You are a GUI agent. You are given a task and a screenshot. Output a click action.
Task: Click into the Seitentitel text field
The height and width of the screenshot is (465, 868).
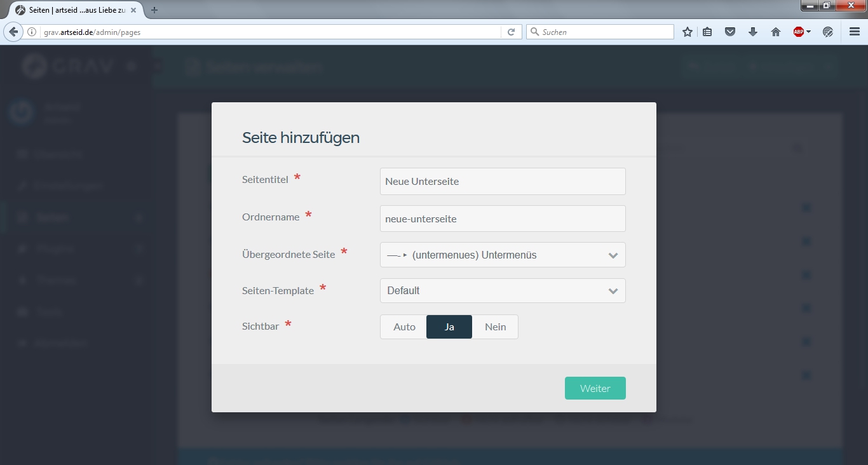point(502,182)
